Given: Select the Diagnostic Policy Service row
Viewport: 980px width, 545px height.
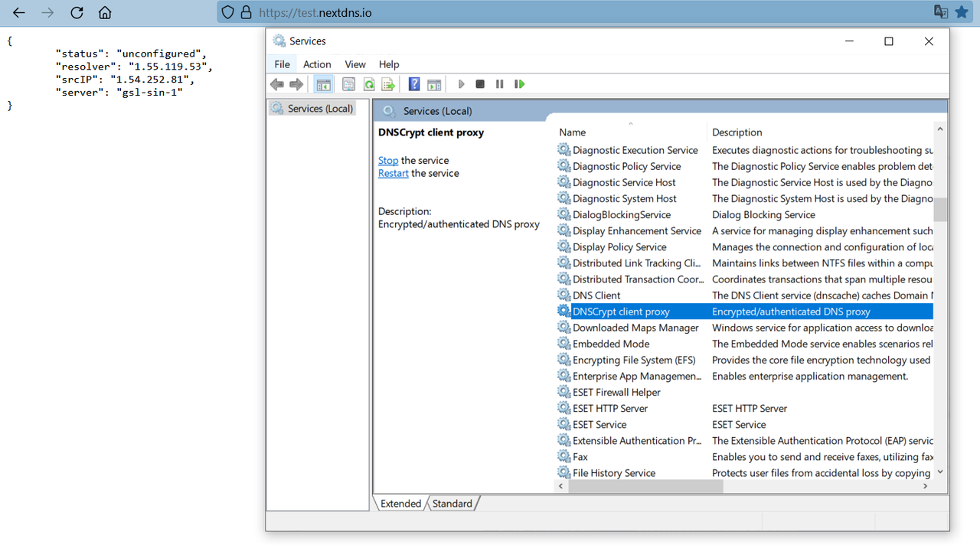Looking at the screenshot, I should click(744, 167).
